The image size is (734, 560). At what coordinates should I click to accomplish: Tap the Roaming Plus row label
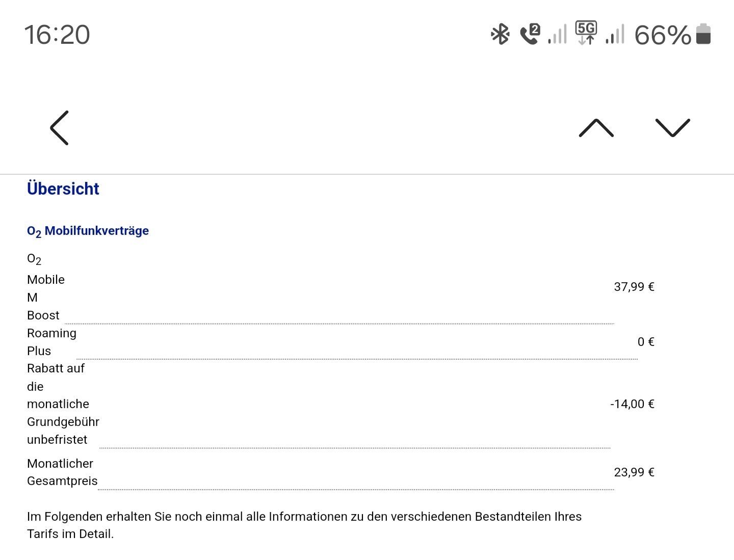click(x=51, y=342)
